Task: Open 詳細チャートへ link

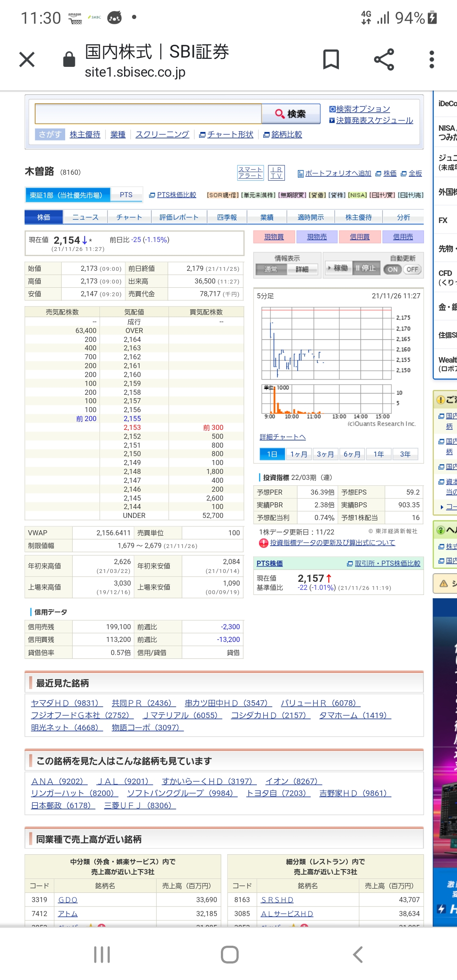Action: click(x=283, y=437)
